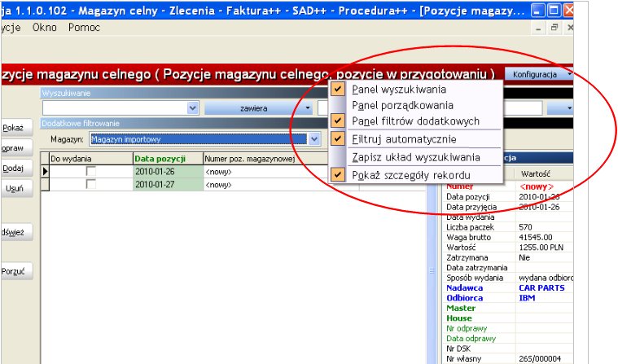Click the Master detail label
The height and width of the screenshot is (364, 618).
pyautogui.click(x=461, y=308)
